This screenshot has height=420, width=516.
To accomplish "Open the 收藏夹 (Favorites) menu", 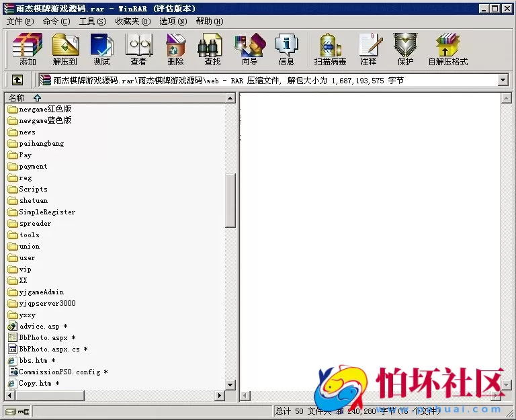I will [130, 22].
